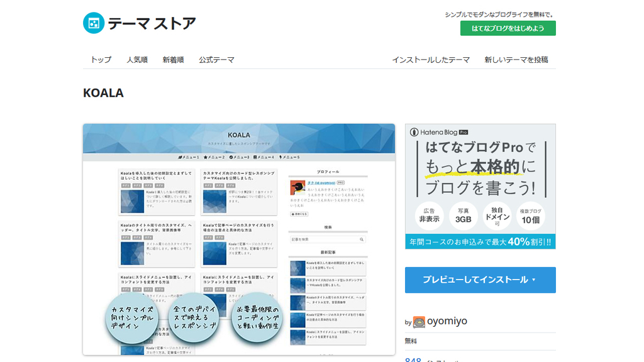Screen dimensions: 644x362
Task: Go to the トップ tab
Action: pos(101,60)
